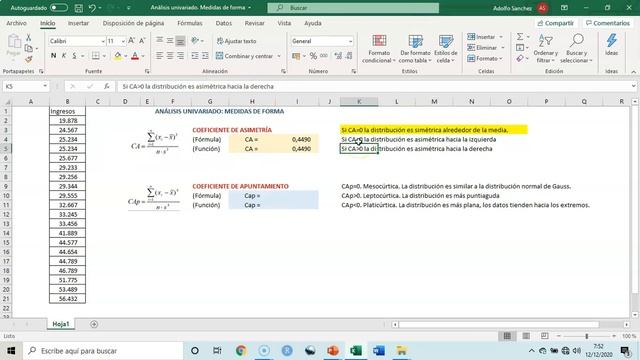Click the Font Color A icon
The image size is (640, 360).
click(135, 56)
